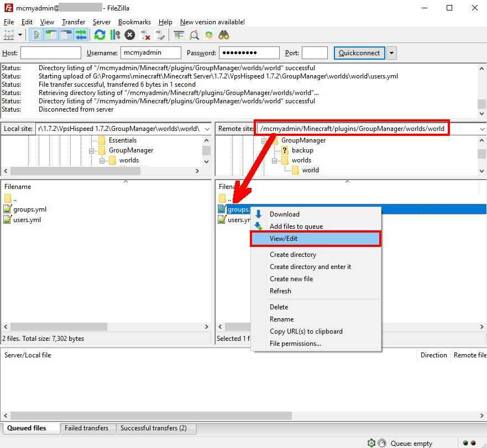Viewport: 487px width, 448px height.
Task: Open the File menu
Action: [x=9, y=22]
